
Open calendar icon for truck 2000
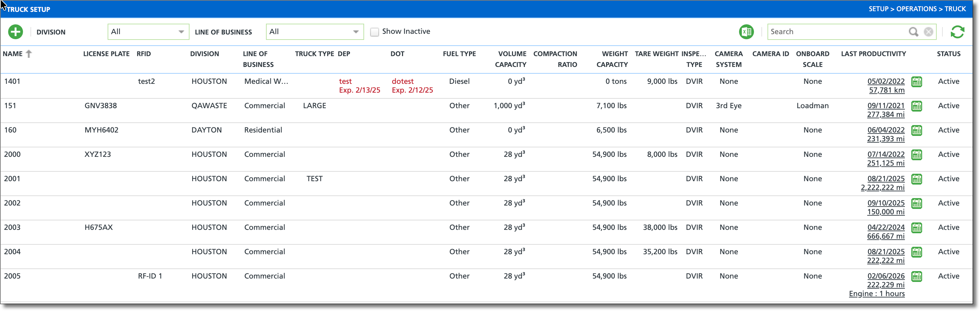click(916, 155)
